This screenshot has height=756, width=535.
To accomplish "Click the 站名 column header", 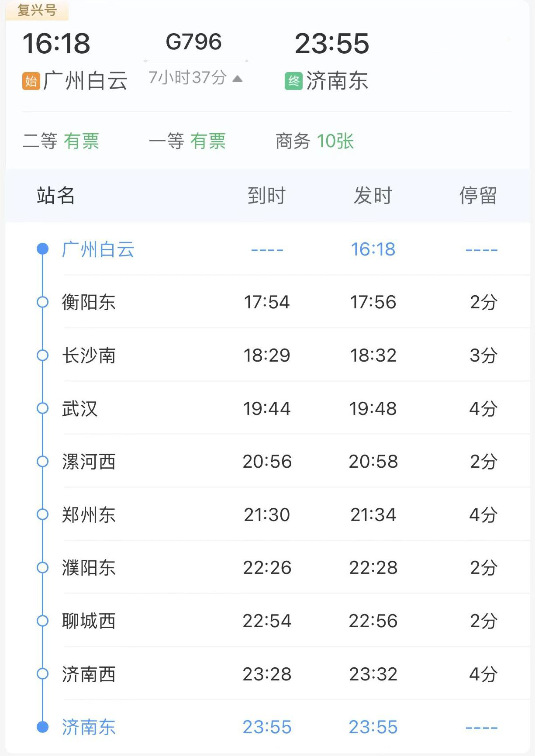I will (x=56, y=195).
